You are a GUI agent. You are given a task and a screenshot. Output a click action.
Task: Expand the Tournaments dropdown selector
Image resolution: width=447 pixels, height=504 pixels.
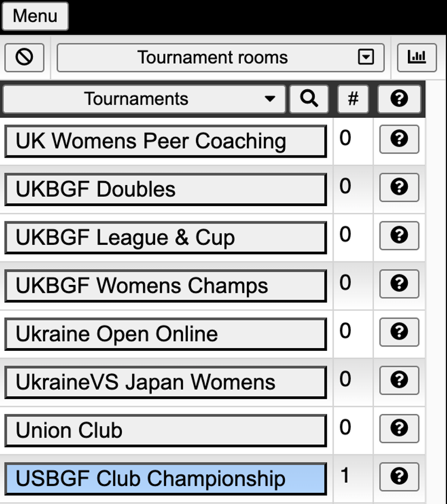144,99
